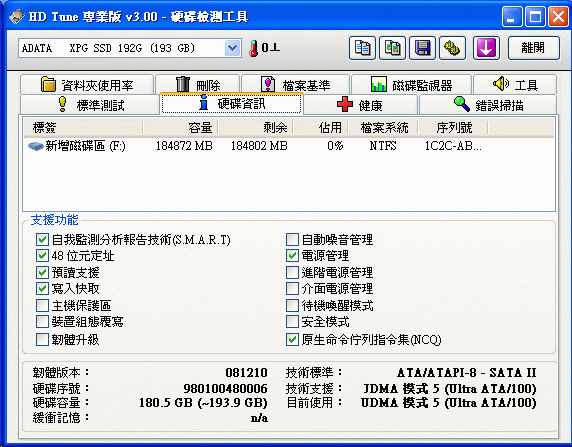Click the ATA/ATAPI-8 - SATA II standard text
Viewport: 572px width, 447px height.
pyautogui.click(x=467, y=373)
